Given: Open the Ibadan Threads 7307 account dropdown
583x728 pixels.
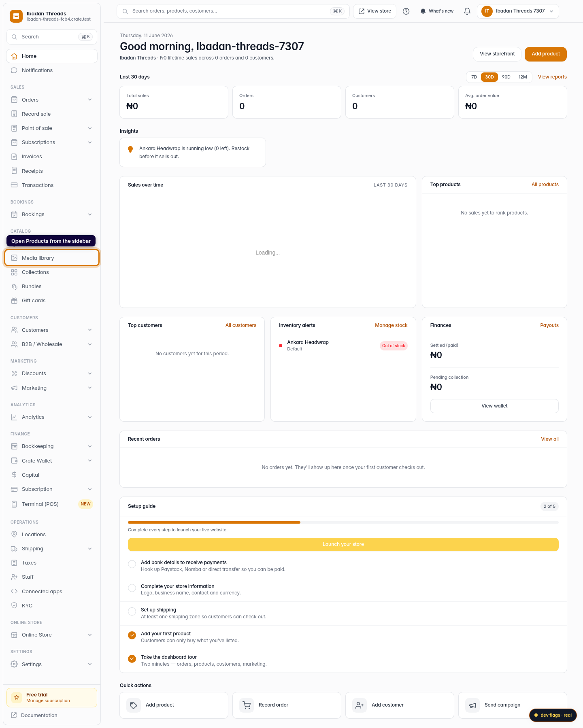Looking at the screenshot, I should pyautogui.click(x=518, y=11).
